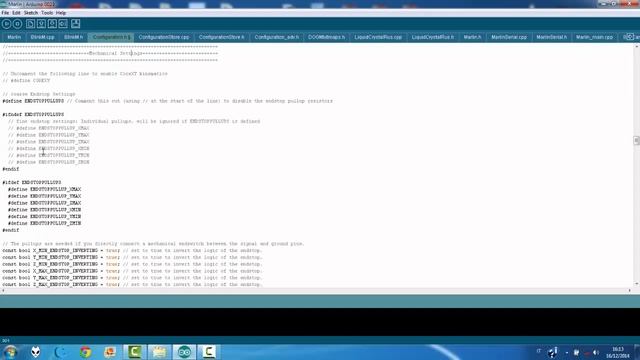Image resolution: width=640 pixels, height=360 pixels.
Task: Click the editor scroll-up arrow
Action: [636, 47]
